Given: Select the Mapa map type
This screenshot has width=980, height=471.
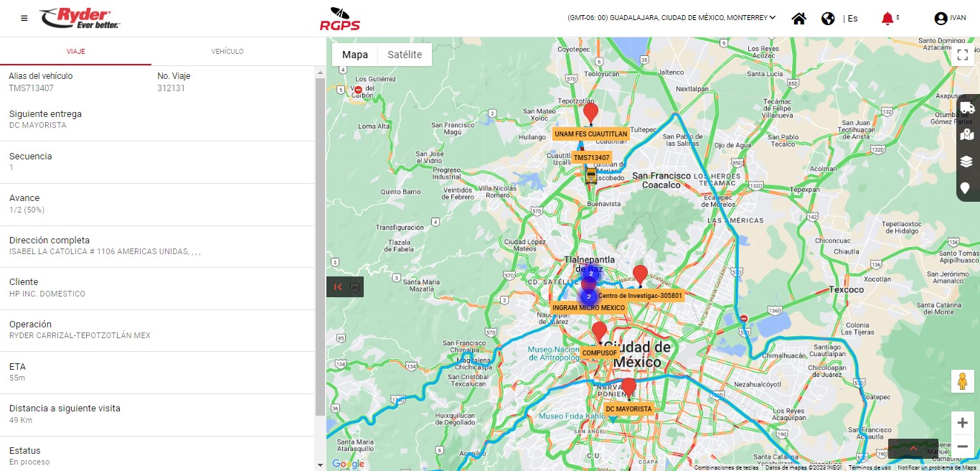Looking at the screenshot, I should (x=354, y=55).
